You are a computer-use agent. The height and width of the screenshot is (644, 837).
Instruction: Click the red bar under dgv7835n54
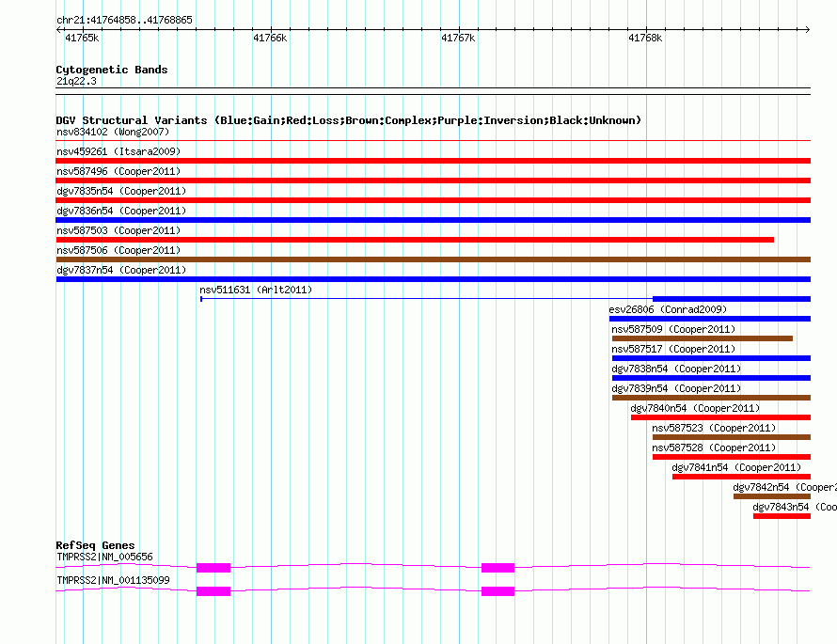[x=433, y=200]
